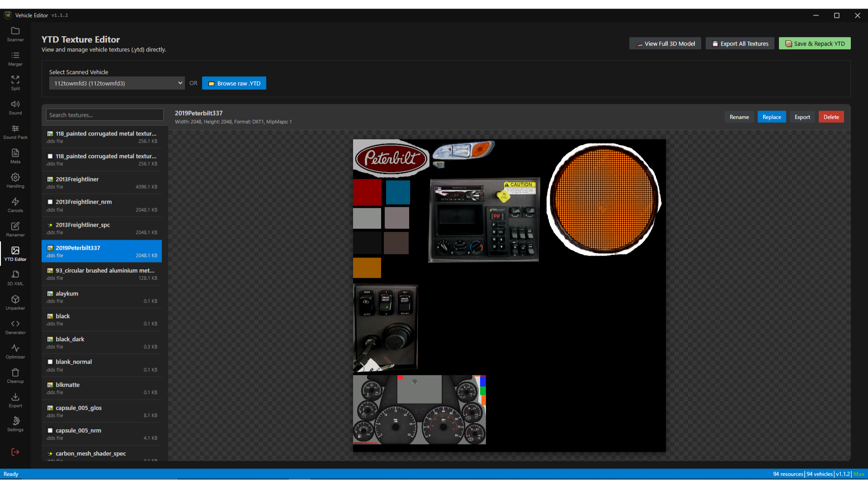Select the black_dark texture
This screenshot has height=488, width=868.
tap(102, 343)
